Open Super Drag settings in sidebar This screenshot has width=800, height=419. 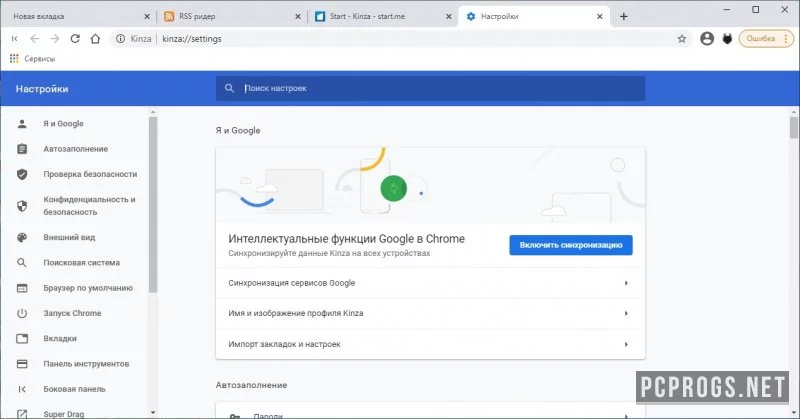pos(64,414)
